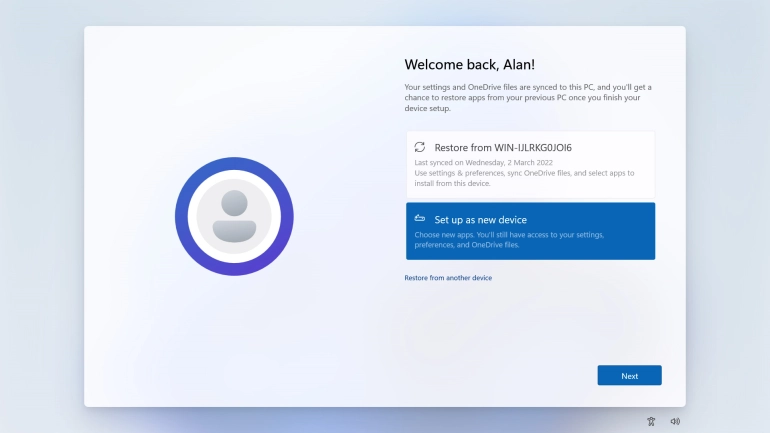Click the user avatar silhouette icon
Screen dimensions: 770x433
click(234, 216)
